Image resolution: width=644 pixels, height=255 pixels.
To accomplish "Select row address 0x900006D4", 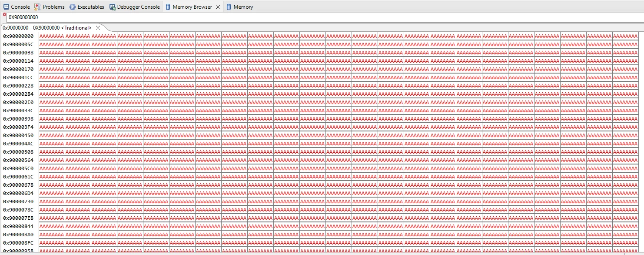I will (18, 193).
